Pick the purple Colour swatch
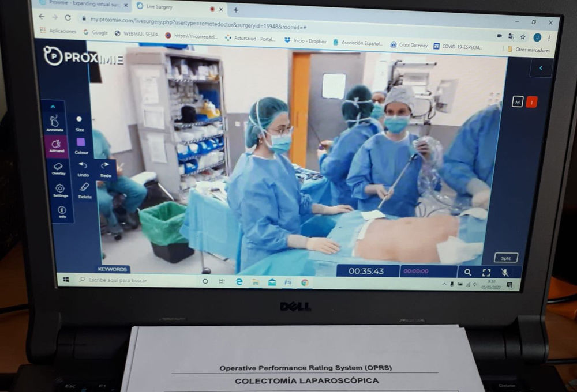 click(80, 142)
